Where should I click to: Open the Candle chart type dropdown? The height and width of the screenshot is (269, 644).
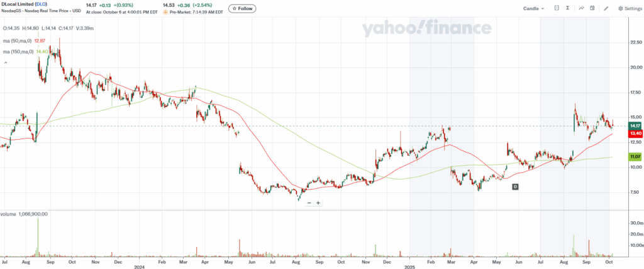533,8
